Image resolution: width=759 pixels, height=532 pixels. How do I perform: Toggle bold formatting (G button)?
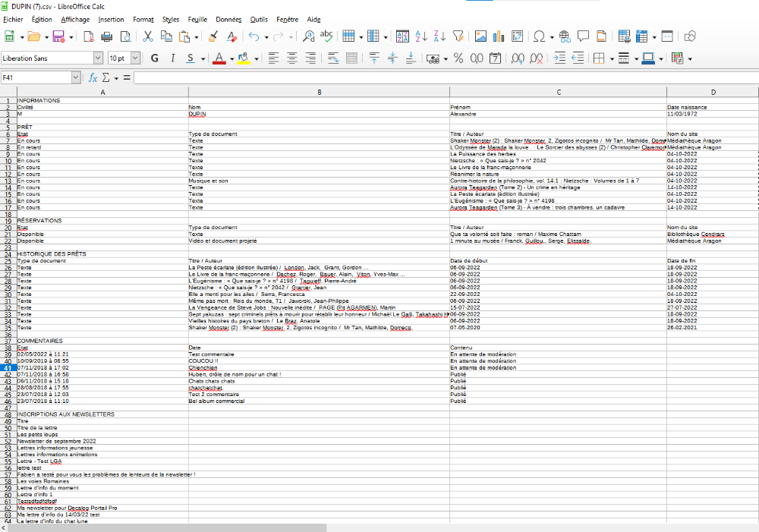click(155, 58)
